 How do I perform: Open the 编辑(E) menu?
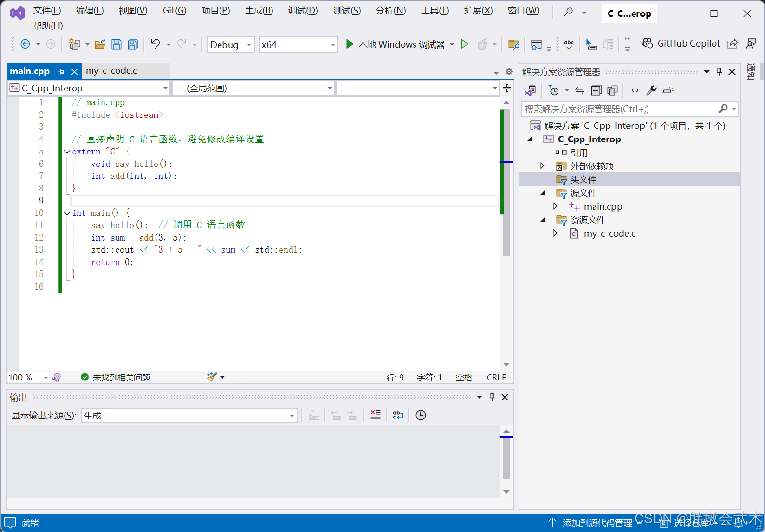coord(90,11)
